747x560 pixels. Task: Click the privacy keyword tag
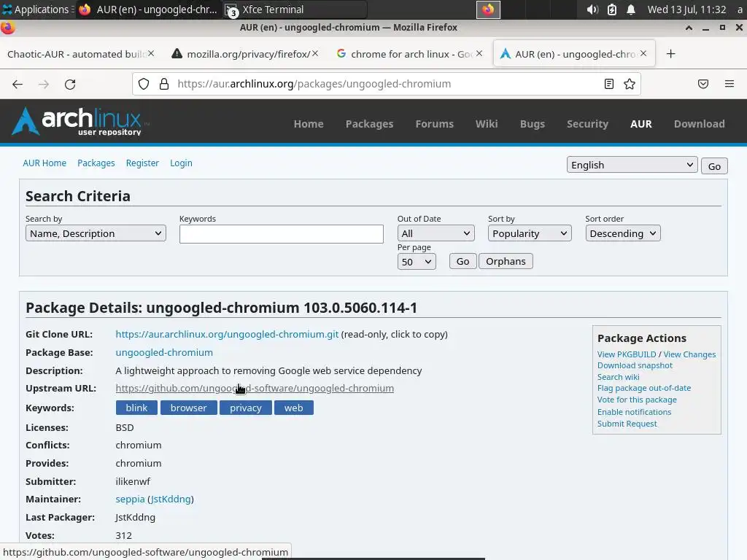click(246, 408)
